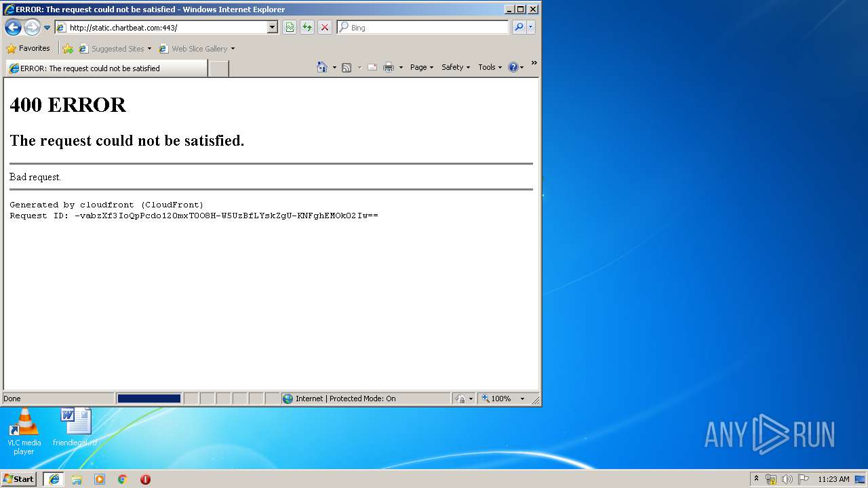
Task: Expand the address bar history dropdown
Action: pyautogui.click(x=273, y=27)
